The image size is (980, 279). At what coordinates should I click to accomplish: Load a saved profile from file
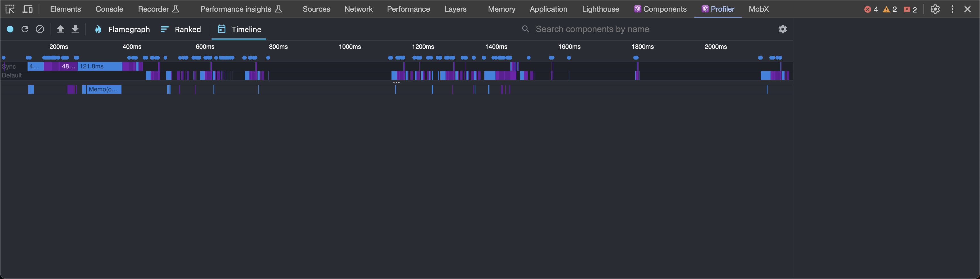[60, 29]
